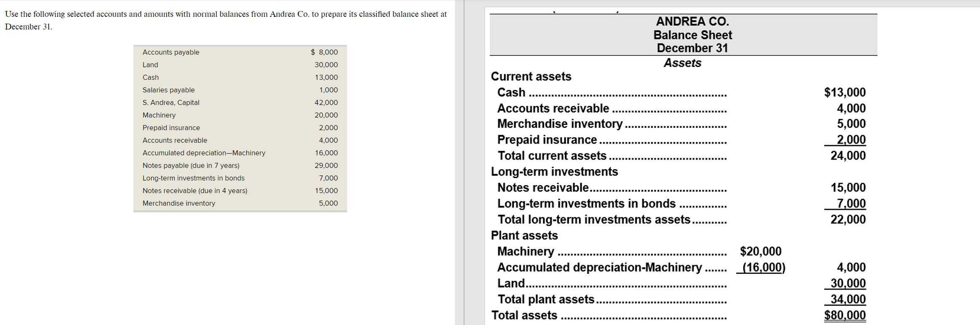Screen dimensions: 980x325
Task: Click Total long-term investments assets label
Action: click(594, 219)
